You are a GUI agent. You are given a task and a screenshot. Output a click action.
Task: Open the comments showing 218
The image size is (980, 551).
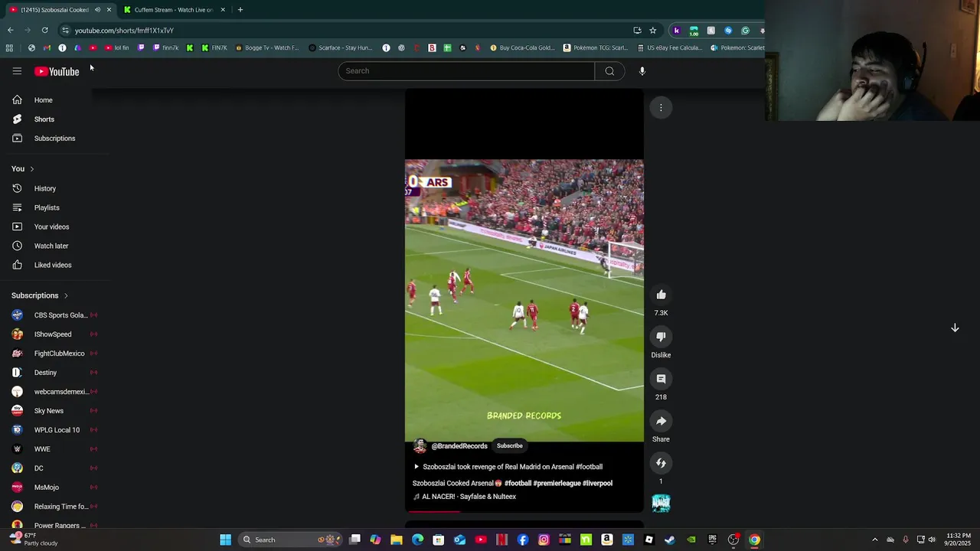[x=661, y=379]
